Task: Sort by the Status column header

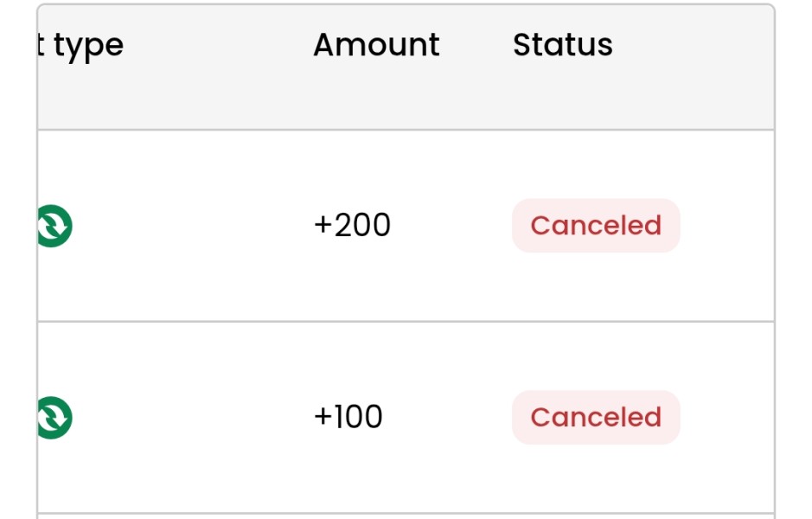Action: tap(562, 45)
